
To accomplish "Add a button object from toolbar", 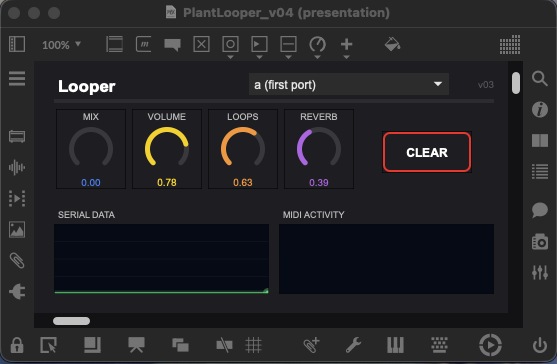I will pos(230,44).
